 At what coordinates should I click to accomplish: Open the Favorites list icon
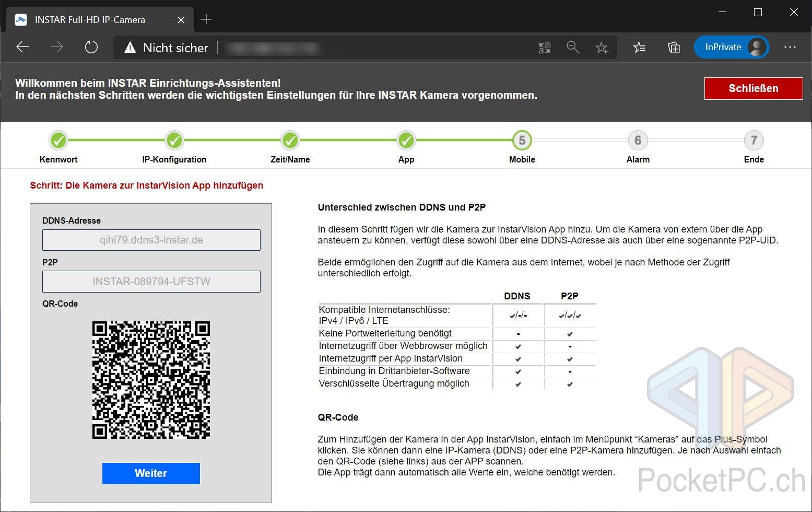click(639, 48)
